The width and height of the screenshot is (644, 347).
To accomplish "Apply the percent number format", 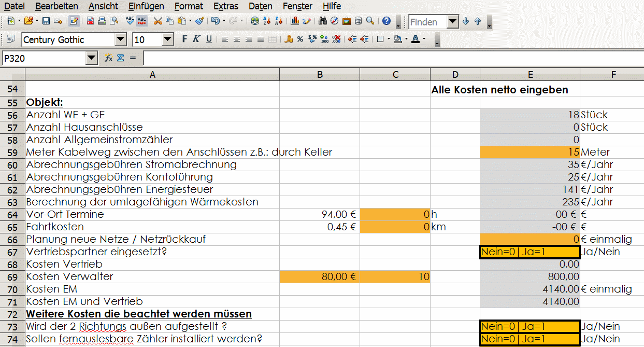I will (x=300, y=39).
